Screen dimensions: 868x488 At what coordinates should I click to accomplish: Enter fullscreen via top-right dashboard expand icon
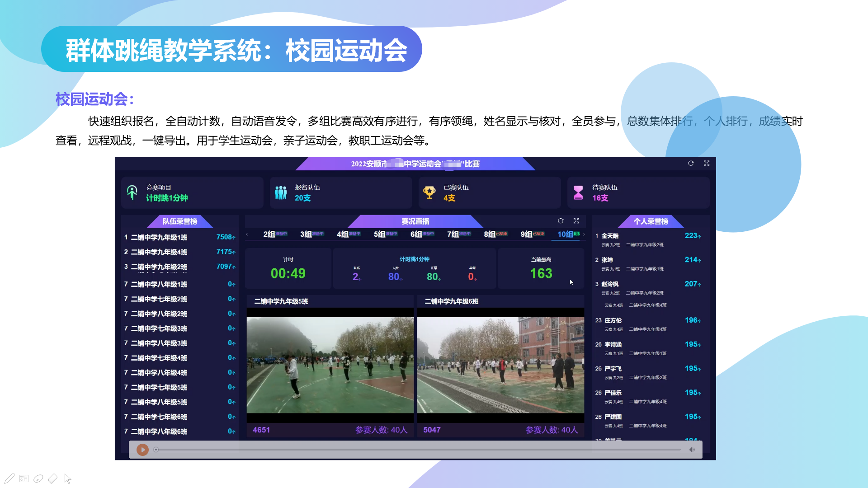pos(707,164)
